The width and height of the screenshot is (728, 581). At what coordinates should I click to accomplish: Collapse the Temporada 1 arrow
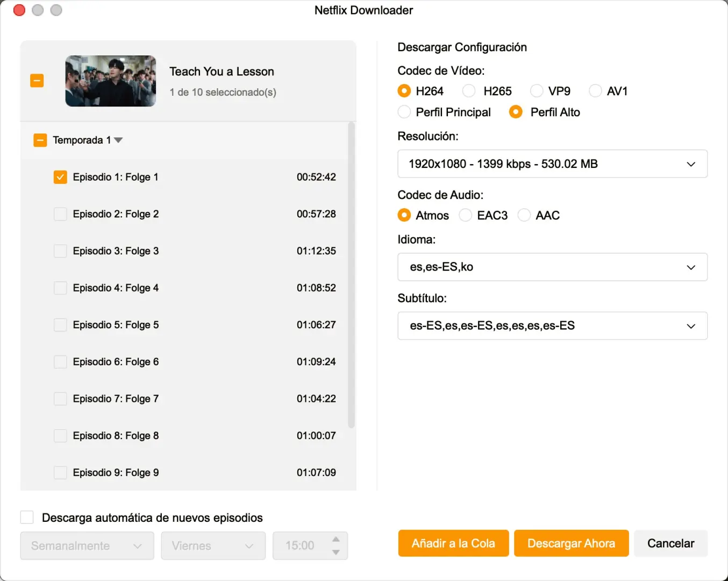(118, 140)
